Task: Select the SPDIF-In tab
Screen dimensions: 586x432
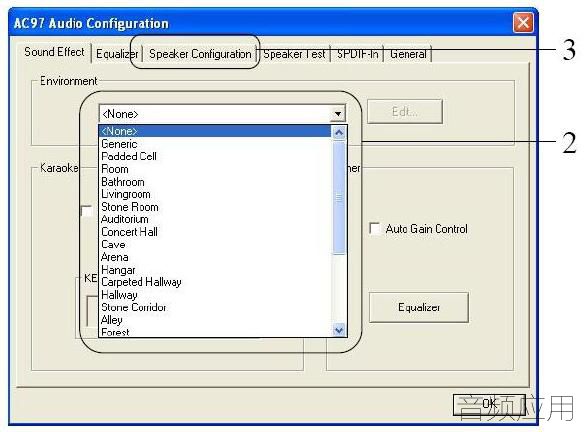Action: pos(357,54)
